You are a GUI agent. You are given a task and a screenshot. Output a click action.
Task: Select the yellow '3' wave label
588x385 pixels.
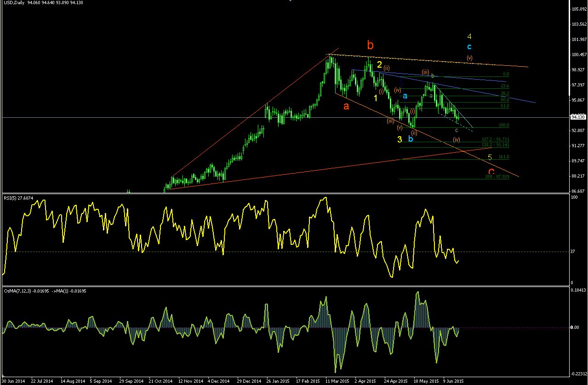pos(400,139)
